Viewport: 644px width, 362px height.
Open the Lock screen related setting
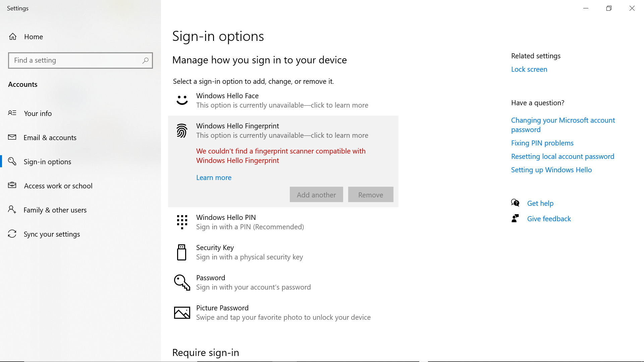[x=529, y=69]
